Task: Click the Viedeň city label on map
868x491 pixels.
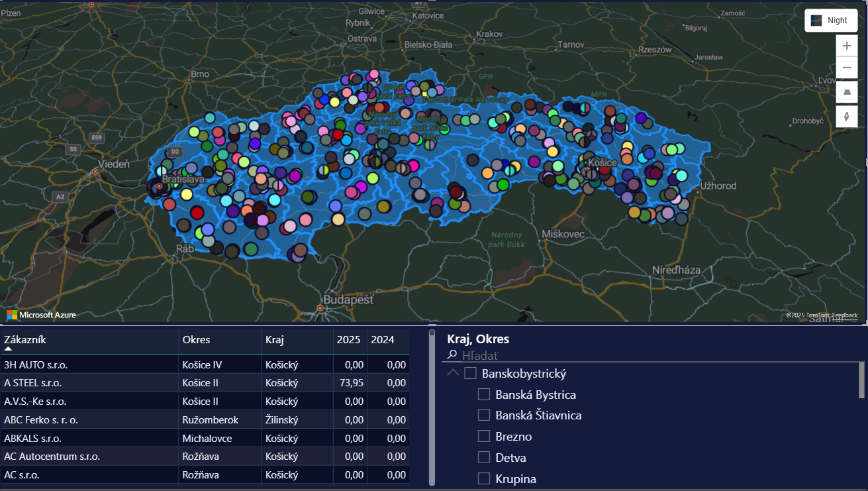Action: coord(114,163)
